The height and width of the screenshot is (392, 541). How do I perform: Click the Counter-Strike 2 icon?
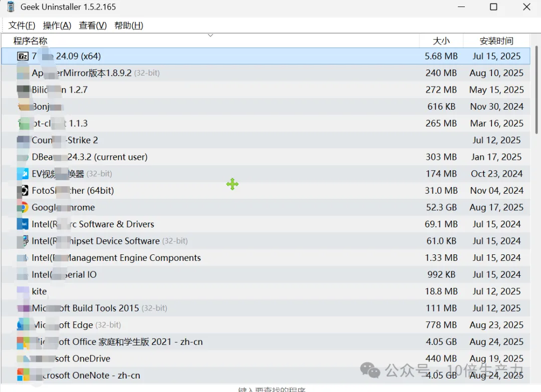[23, 140]
